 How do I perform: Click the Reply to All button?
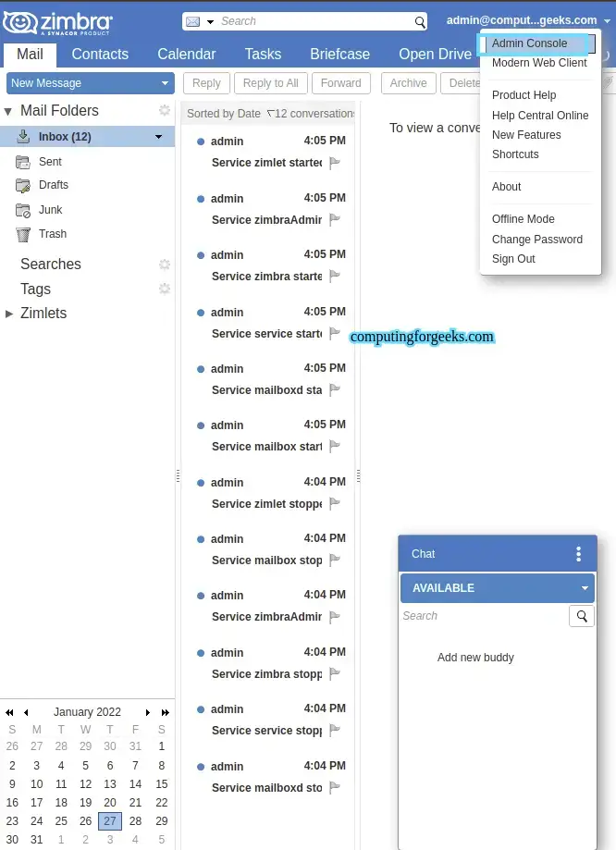click(x=271, y=83)
